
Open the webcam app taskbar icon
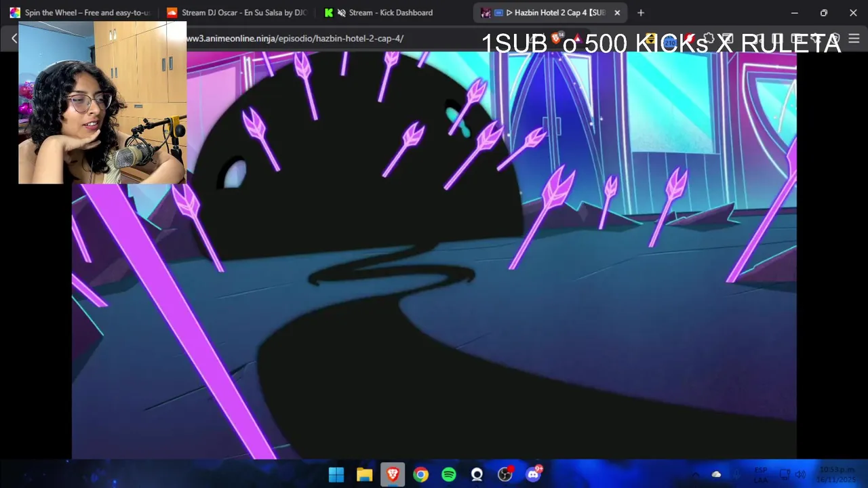477,474
